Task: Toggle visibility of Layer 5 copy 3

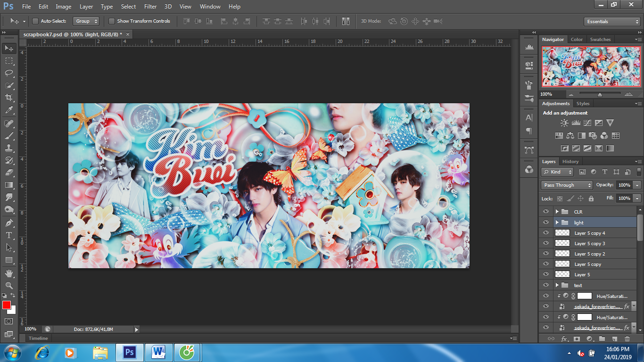Action: point(546,243)
